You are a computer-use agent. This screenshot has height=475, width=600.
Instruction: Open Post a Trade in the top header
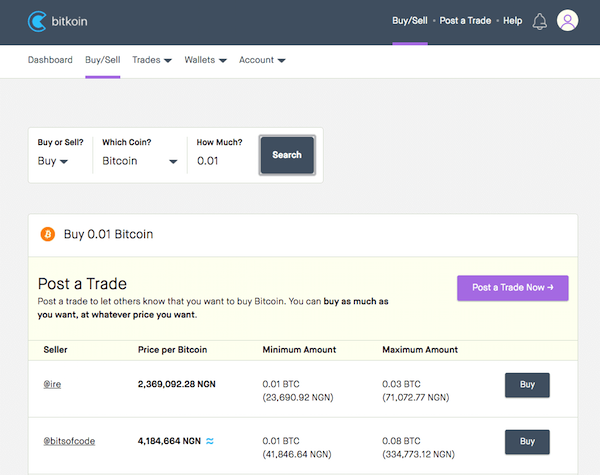(465, 21)
